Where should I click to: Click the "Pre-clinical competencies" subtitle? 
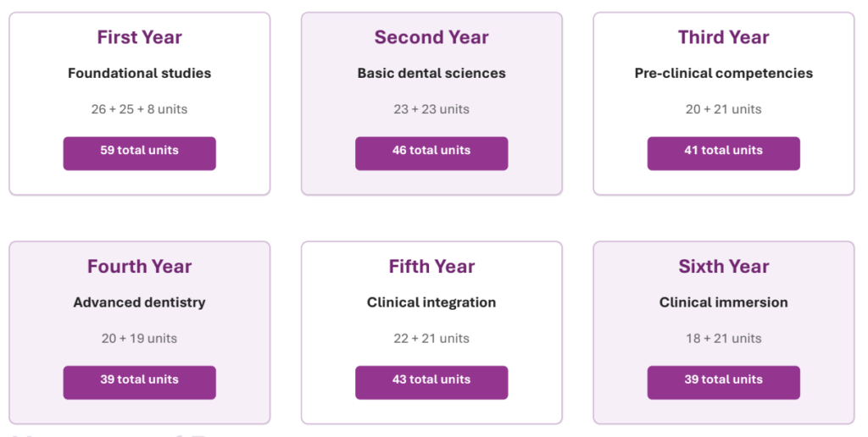click(723, 74)
